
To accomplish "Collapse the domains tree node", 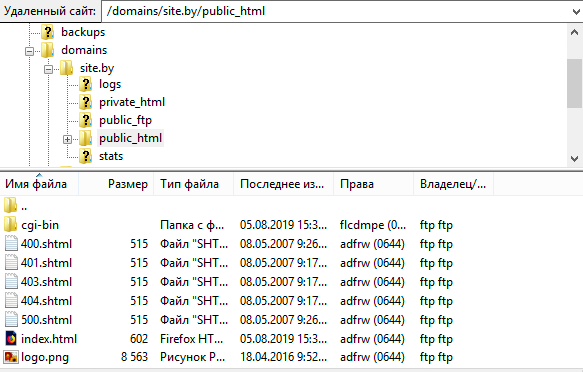I will coord(29,51).
